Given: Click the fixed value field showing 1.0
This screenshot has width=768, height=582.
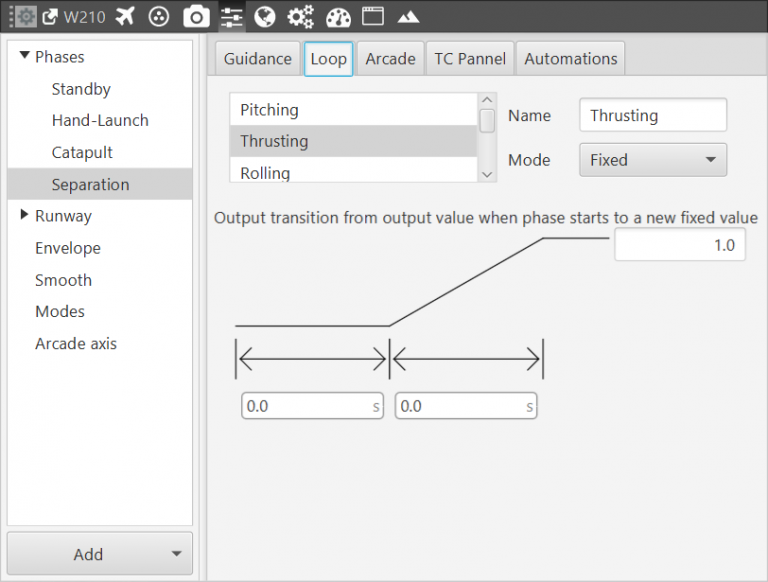Looking at the screenshot, I should point(680,244).
